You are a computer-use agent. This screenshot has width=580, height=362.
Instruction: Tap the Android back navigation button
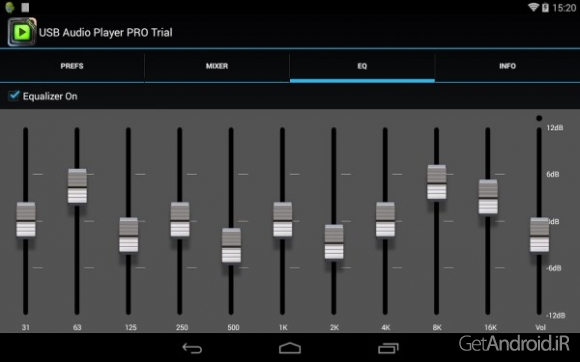pos(192,348)
